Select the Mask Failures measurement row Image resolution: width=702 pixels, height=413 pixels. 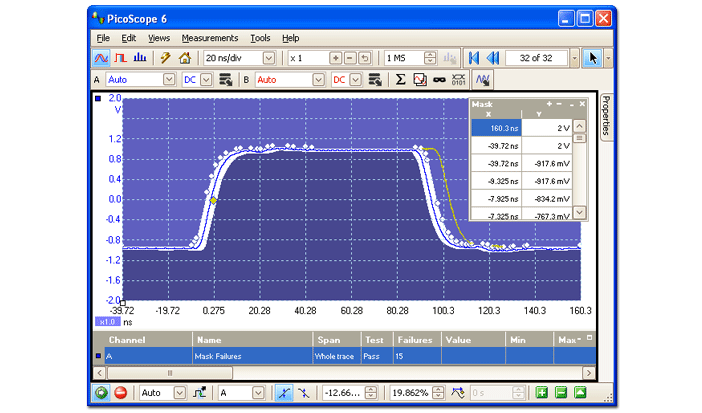(x=345, y=356)
